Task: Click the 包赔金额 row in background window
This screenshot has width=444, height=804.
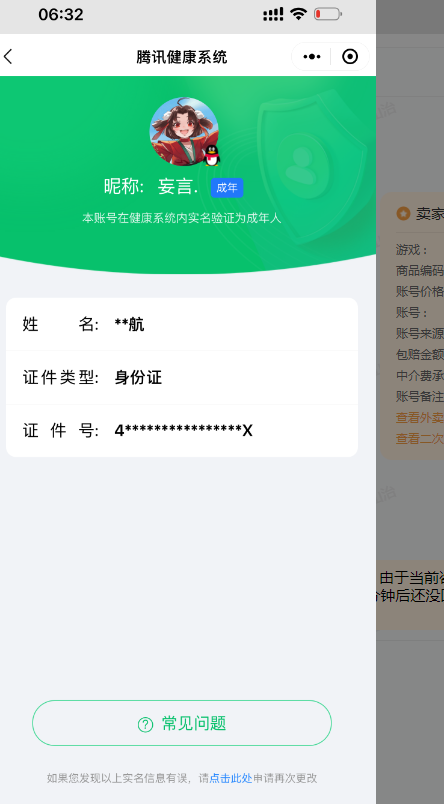Action: pyautogui.click(x=419, y=354)
